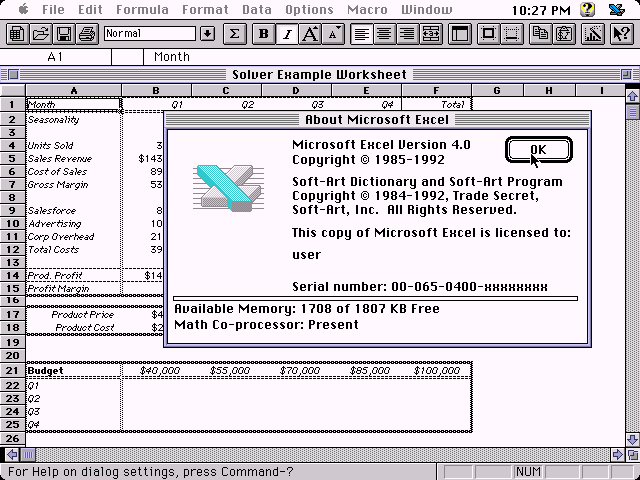Open the Apple menu

tap(23, 9)
